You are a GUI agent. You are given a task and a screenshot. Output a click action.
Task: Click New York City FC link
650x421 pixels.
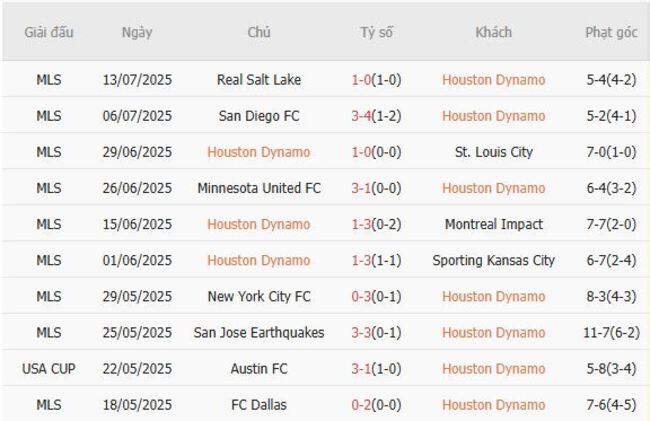[259, 296]
